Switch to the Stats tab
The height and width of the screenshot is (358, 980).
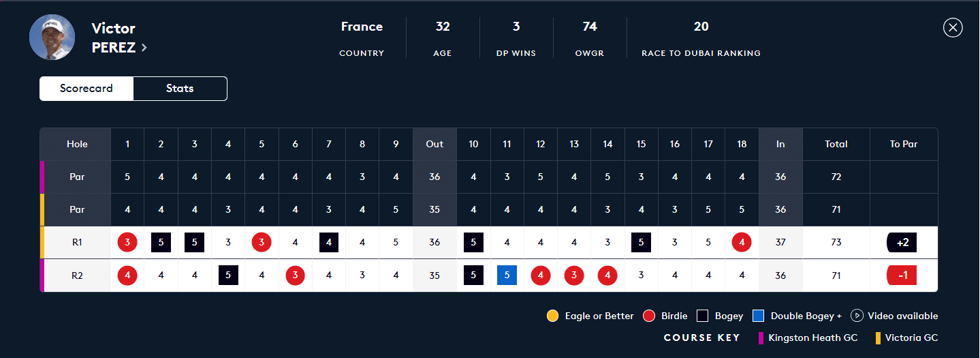point(180,89)
